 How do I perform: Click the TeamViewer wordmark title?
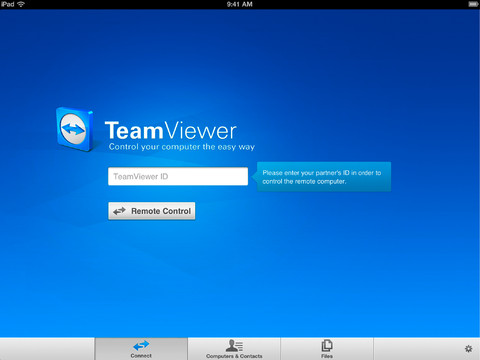(x=171, y=130)
